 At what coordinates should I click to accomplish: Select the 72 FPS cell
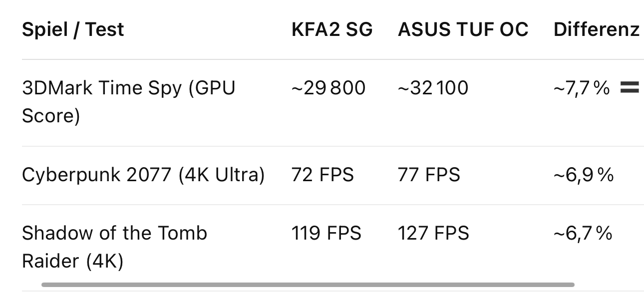point(322,175)
